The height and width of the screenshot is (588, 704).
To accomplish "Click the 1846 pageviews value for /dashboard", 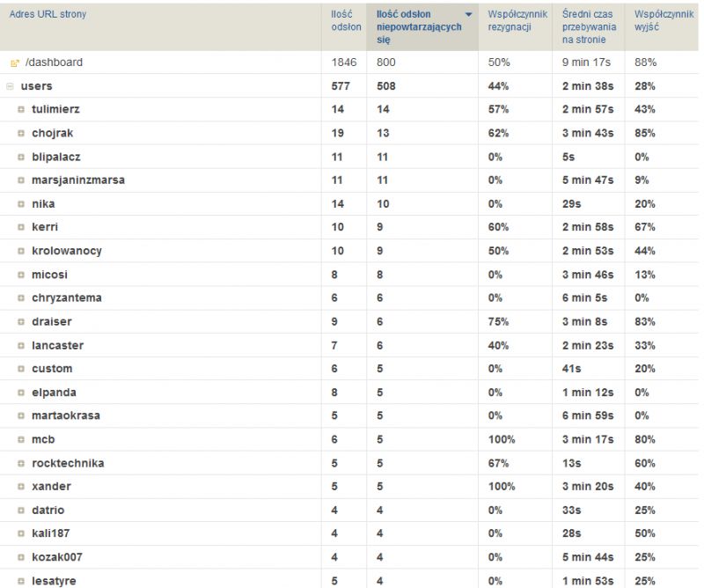I will (x=344, y=62).
